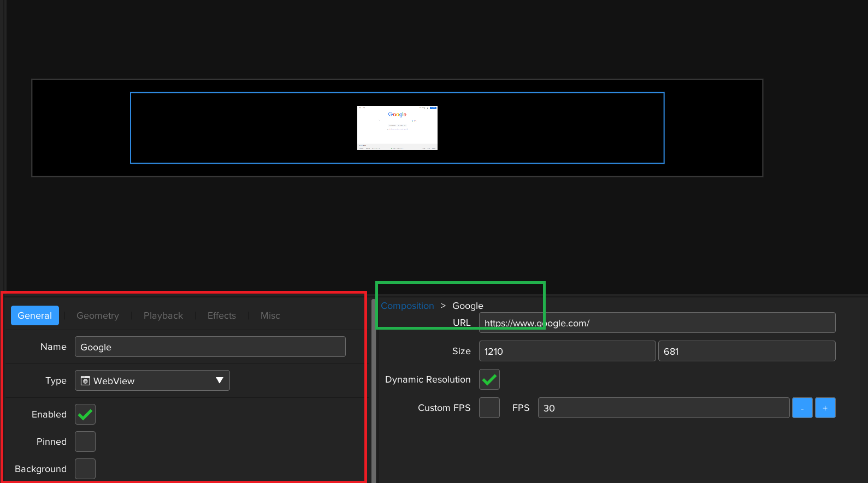
Task: Click the FPS value field
Action: [663, 408]
